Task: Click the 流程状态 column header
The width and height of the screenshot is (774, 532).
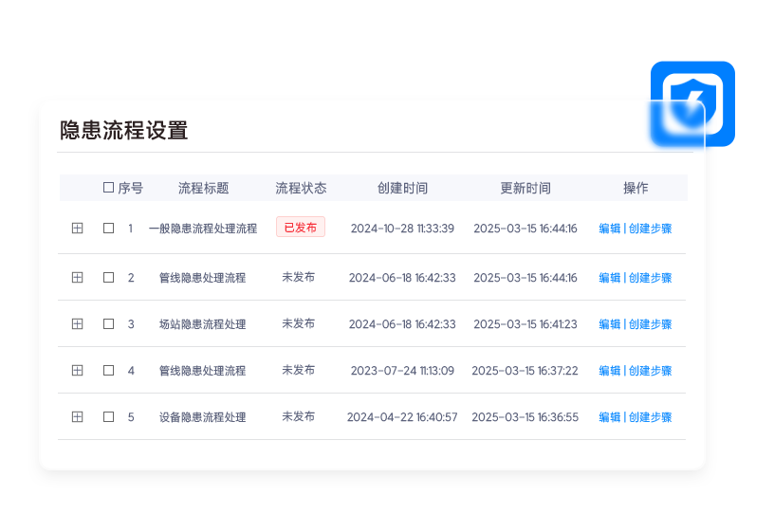Action: point(300,188)
